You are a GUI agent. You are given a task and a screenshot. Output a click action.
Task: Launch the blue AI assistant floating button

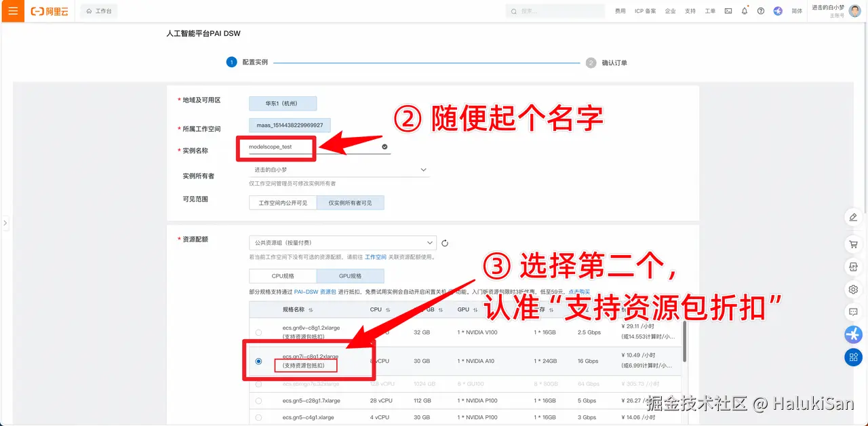853,334
